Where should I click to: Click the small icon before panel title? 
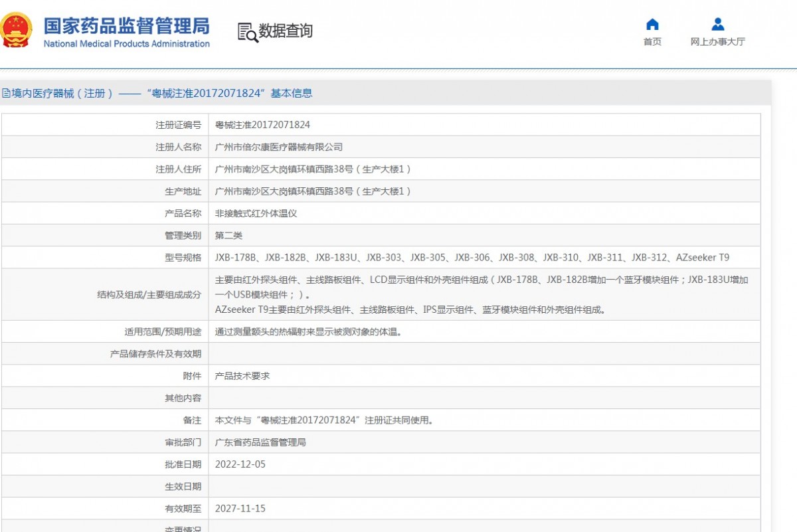5,94
